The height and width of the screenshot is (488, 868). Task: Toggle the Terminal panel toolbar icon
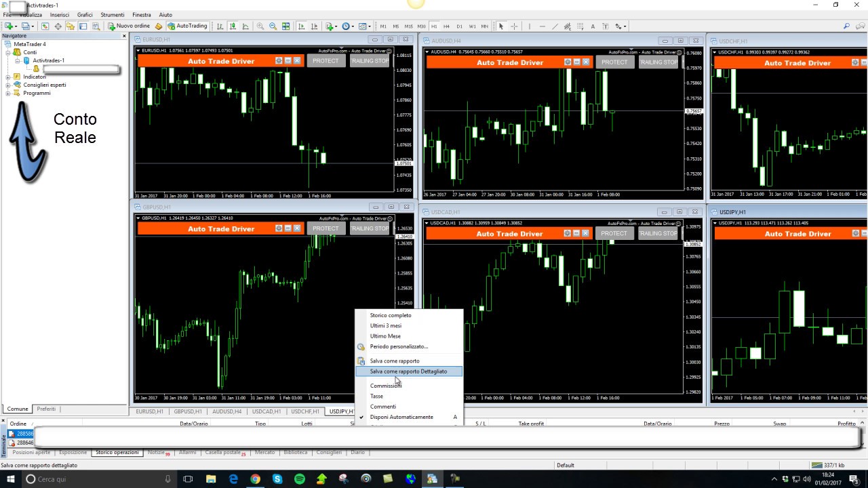pos(83,26)
